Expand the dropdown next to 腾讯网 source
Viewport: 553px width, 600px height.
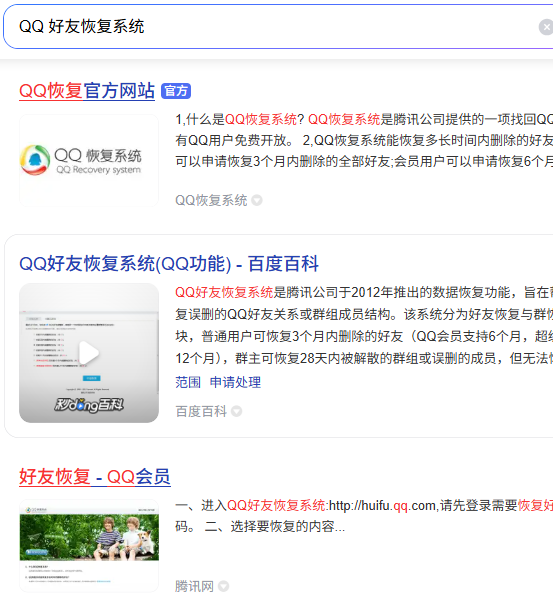(223, 586)
